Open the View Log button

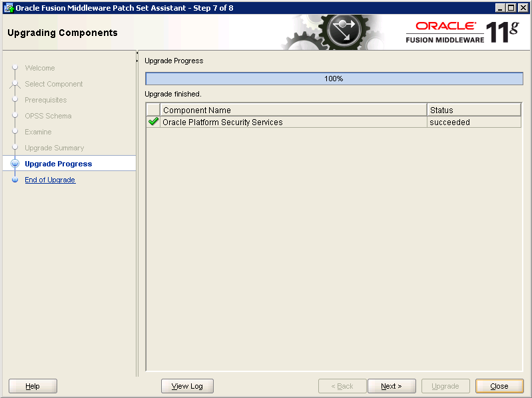click(187, 386)
